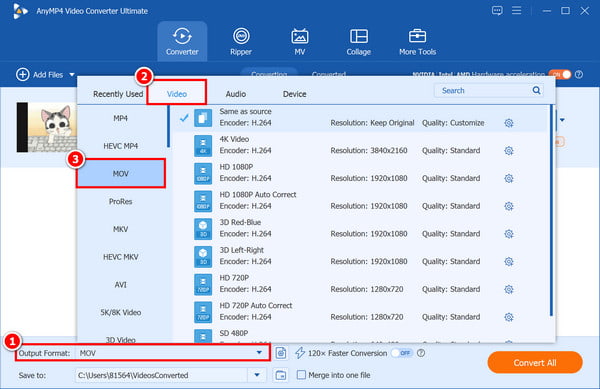Open settings gear for 3D Red-Blue preset
This screenshot has width=600, height=389.
coord(509,234)
